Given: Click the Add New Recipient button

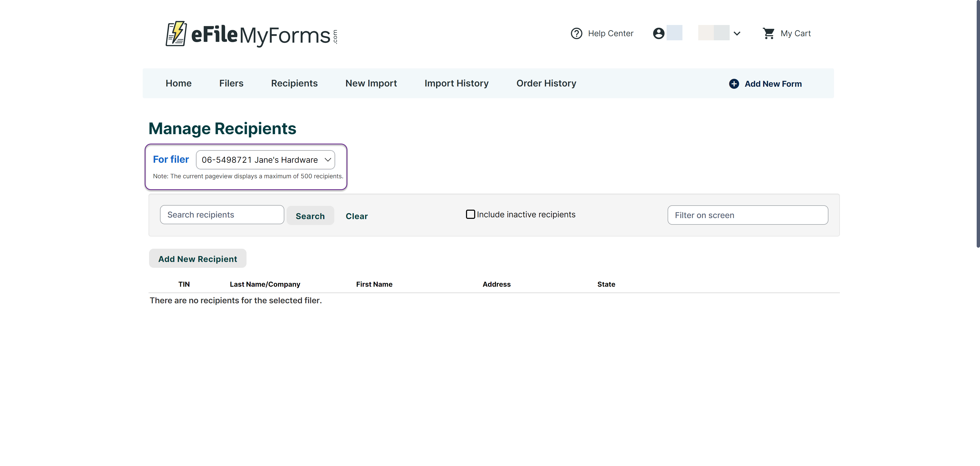Looking at the screenshot, I should [x=198, y=259].
